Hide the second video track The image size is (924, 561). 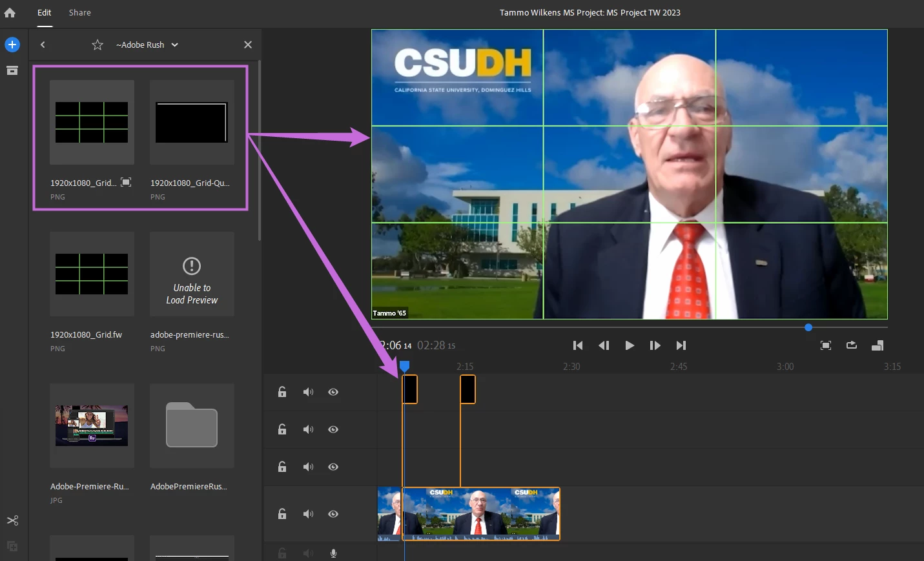pyautogui.click(x=333, y=429)
